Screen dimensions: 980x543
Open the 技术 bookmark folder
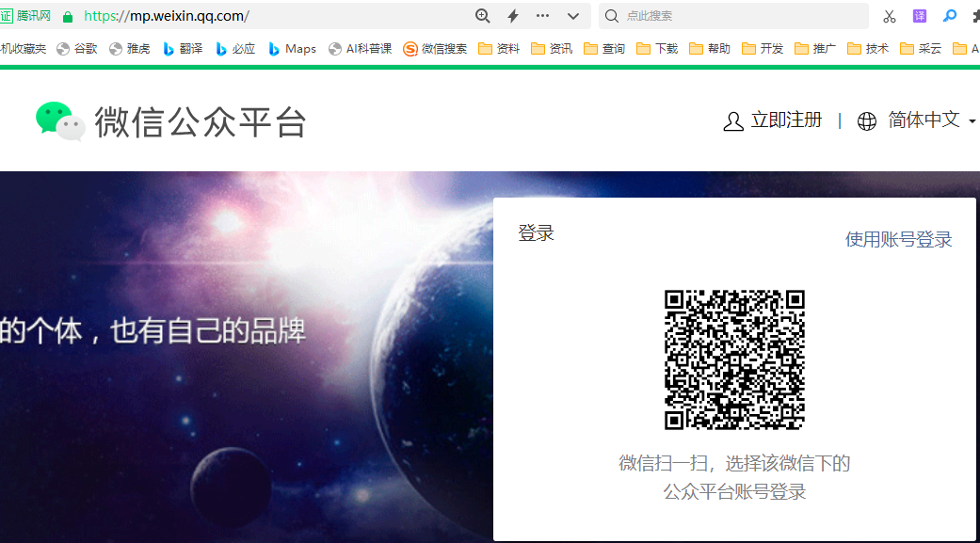click(867, 49)
